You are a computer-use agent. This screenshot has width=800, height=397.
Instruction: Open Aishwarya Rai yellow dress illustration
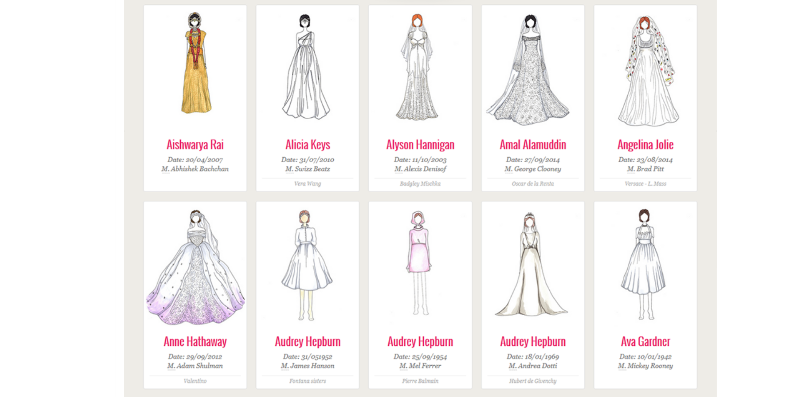196,63
